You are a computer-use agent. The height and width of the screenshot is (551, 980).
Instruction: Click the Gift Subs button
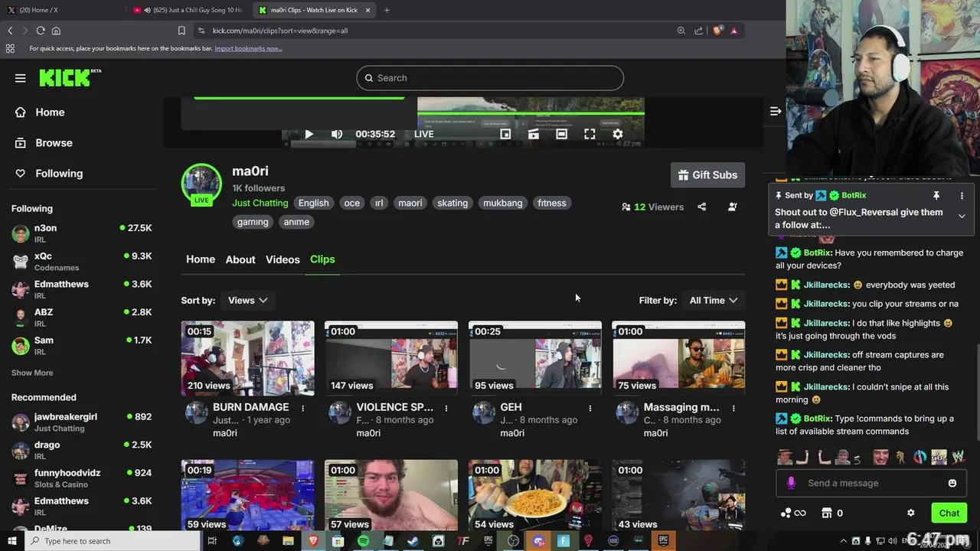click(x=707, y=174)
